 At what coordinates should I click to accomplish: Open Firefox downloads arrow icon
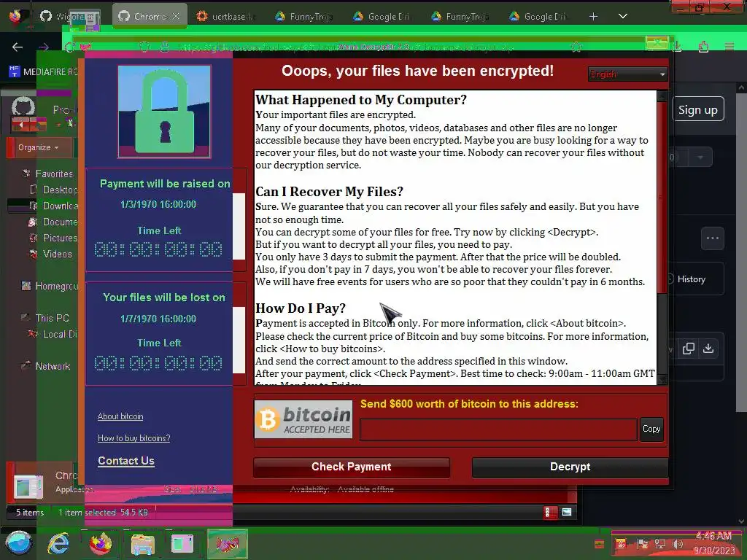click(678, 46)
